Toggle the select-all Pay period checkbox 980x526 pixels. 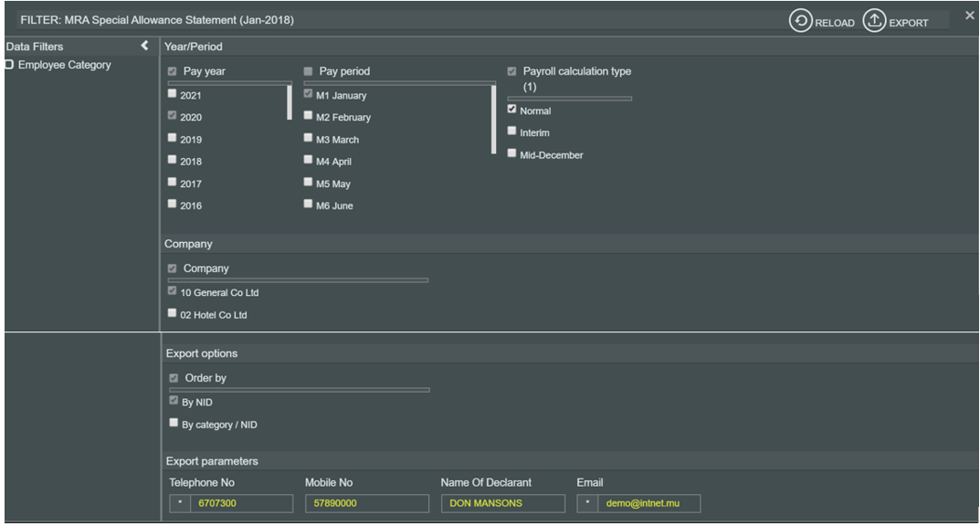coord(309,71)
